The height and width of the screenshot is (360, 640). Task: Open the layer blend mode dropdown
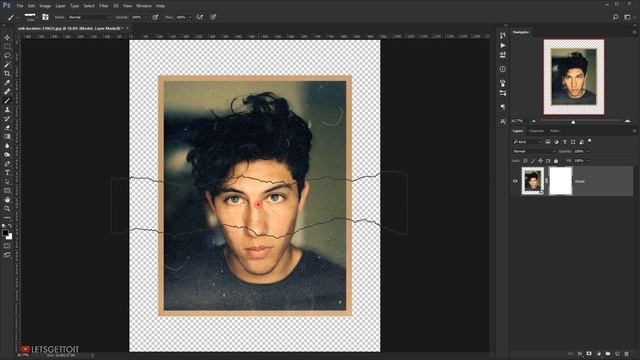click(534, 151)
